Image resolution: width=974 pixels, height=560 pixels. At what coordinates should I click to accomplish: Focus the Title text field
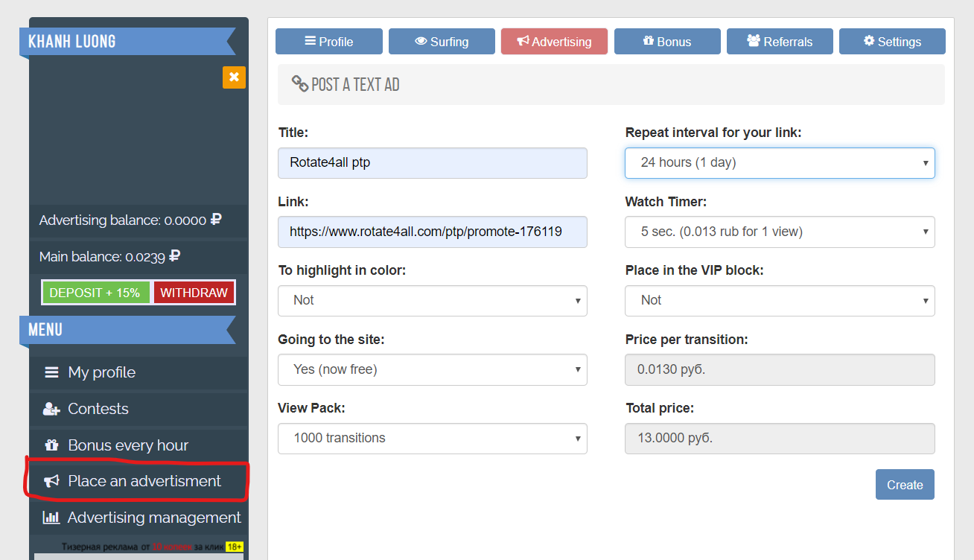tap(432, 163)
